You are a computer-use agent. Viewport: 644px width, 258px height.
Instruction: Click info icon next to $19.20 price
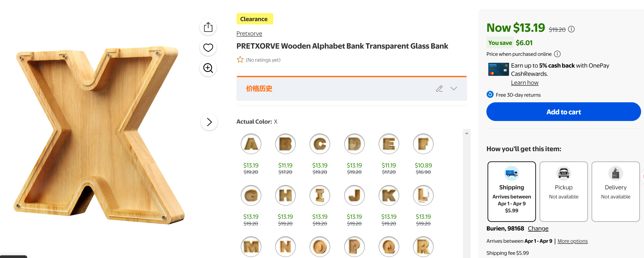[571, 29]
